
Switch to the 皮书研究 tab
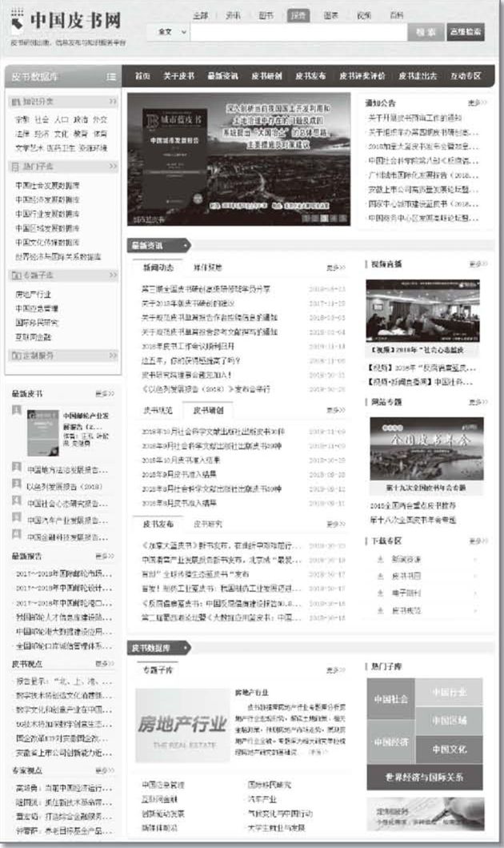(x=208, y=524)
